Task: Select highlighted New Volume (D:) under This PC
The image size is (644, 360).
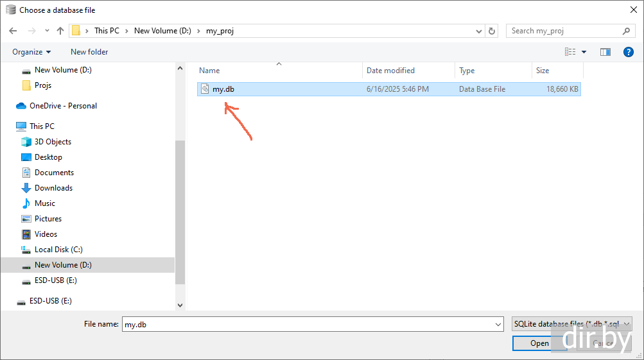Action: click(63, 265)
